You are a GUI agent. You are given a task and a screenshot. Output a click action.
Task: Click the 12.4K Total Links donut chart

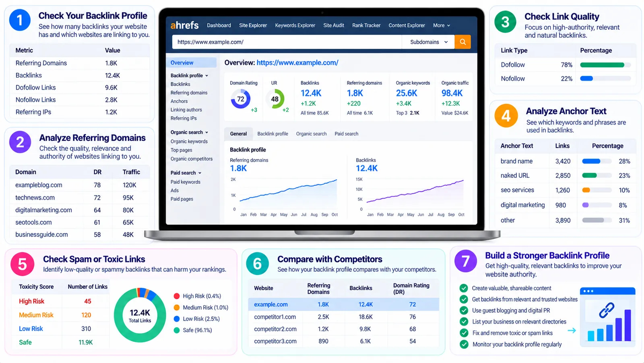(140, 315)
